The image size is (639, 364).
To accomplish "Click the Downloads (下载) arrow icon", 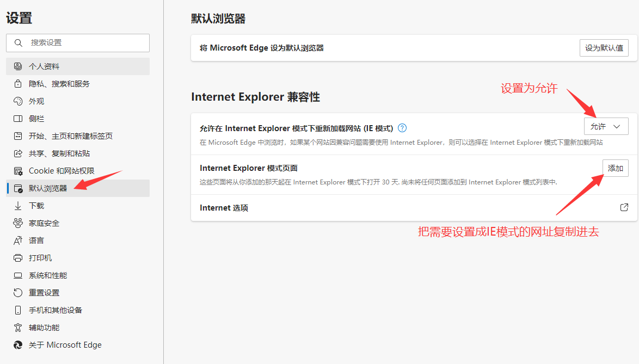I will (18, 206).
